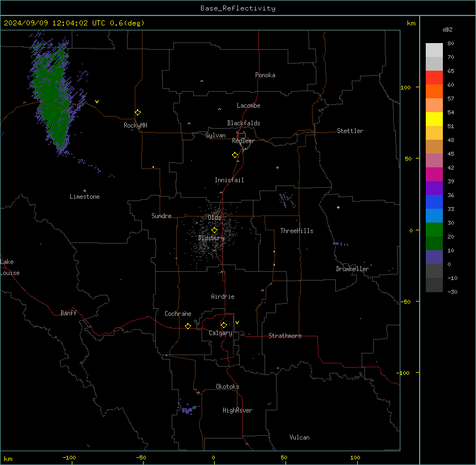The width and height of the screenshot is (476, 465).
Task: Click the 50 tick on the right axis
Action: (x=408, y=158)
